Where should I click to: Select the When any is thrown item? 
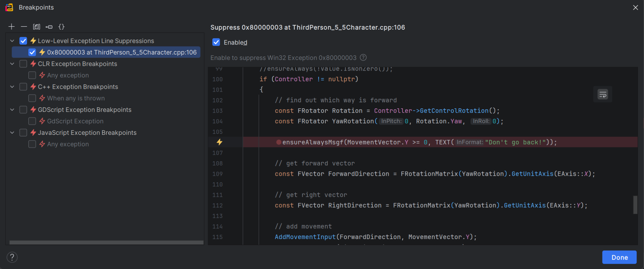pyautogui.click(x=76, y=98)
